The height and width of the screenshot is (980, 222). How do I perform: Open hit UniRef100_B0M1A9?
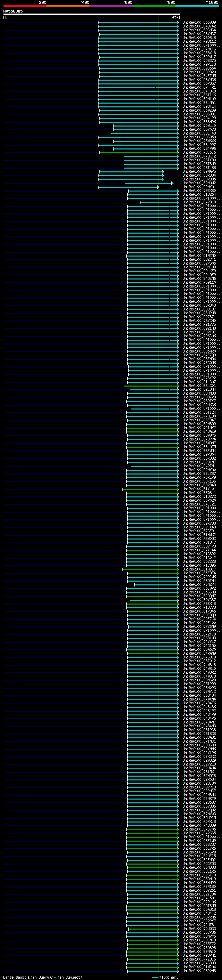click(199, 99)
